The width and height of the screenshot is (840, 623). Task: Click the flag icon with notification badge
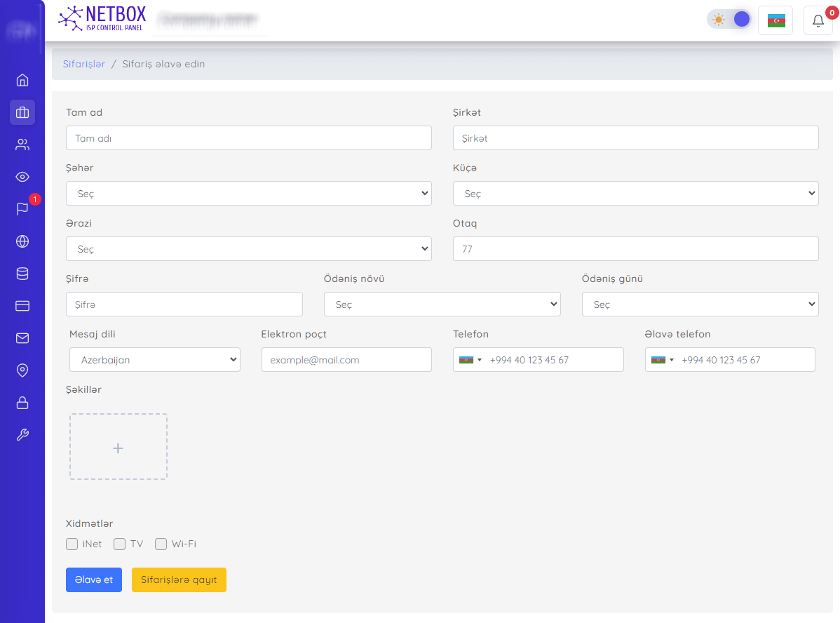(22, 208)
